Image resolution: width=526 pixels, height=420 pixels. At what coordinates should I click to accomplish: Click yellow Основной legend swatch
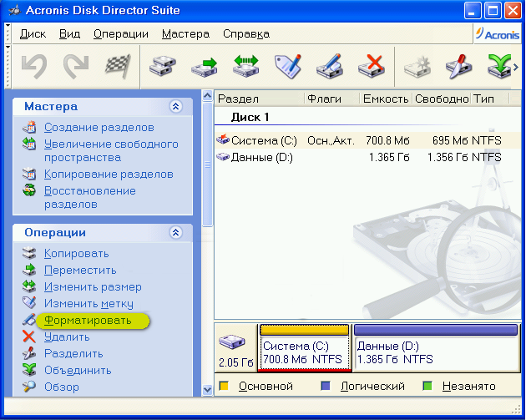point(224,386)
